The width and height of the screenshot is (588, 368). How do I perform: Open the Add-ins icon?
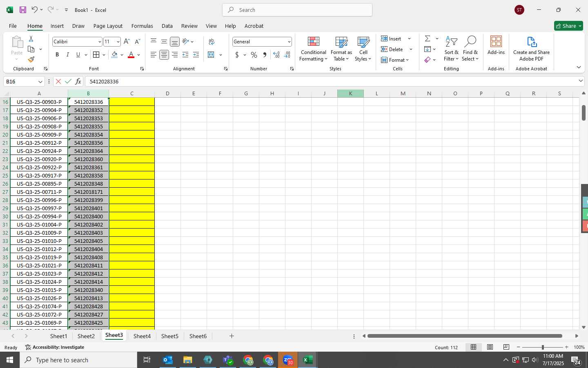click(x=496, y=45)
